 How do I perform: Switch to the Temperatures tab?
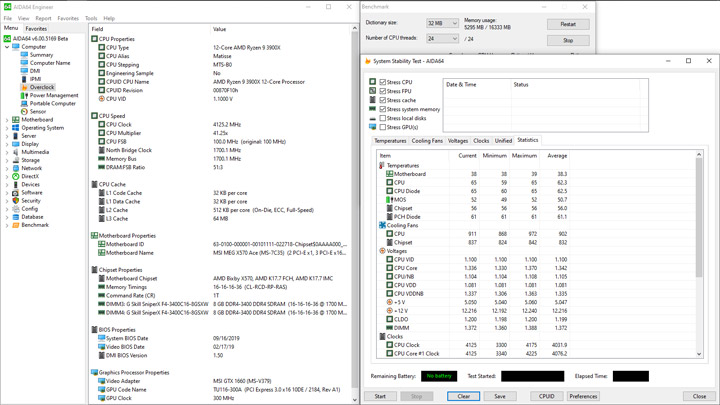390,141
